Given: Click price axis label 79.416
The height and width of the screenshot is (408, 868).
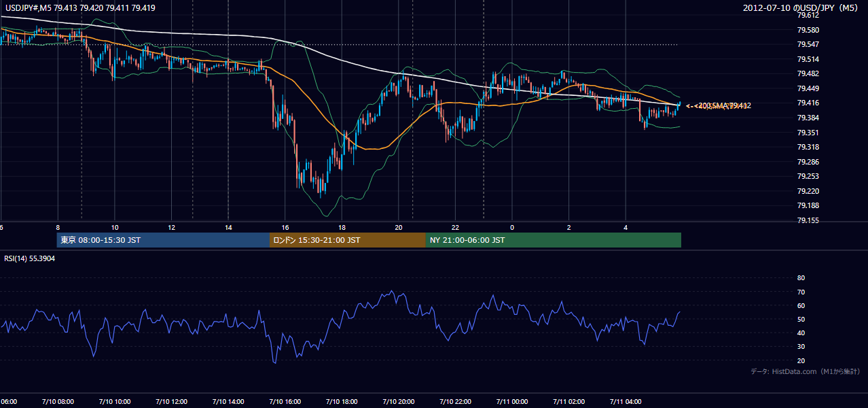Looking at the screenshot, I should point(808,103).
